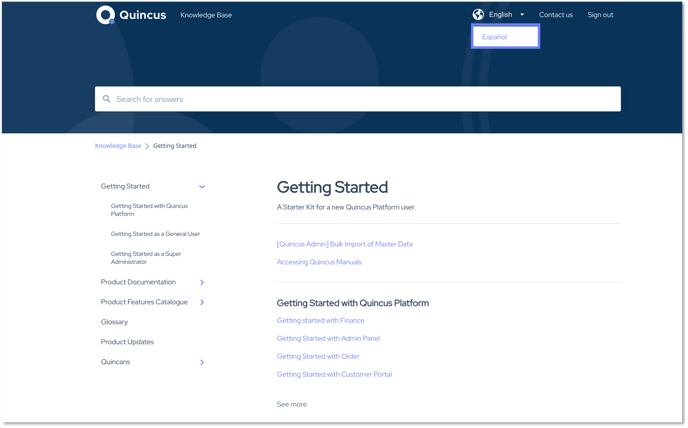688x428 pixels.
Task: Open the Knowledge Base header link
Action: pos(206,15)
